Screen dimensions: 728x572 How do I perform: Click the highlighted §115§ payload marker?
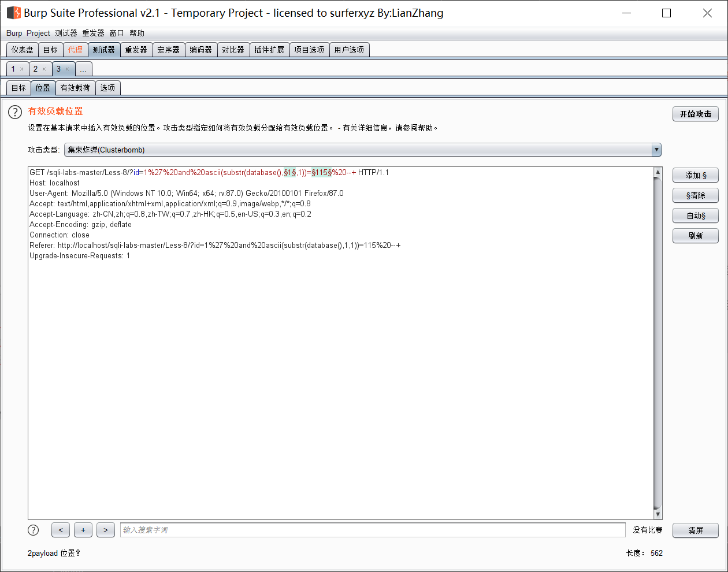click(321, 172)
